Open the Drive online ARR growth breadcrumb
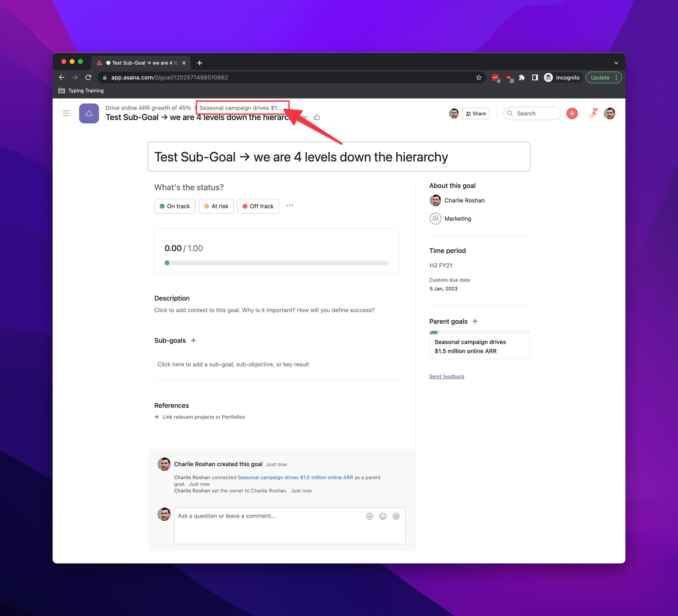 click(148, 108)
